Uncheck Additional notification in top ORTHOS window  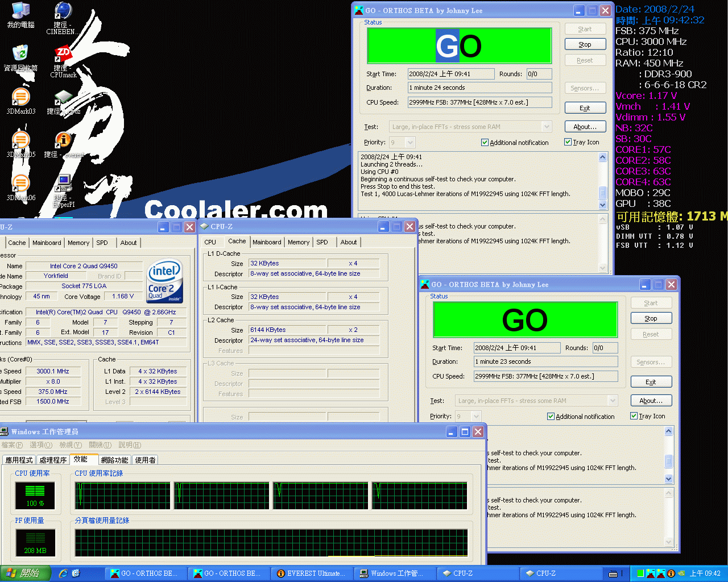tap(485, 143)
